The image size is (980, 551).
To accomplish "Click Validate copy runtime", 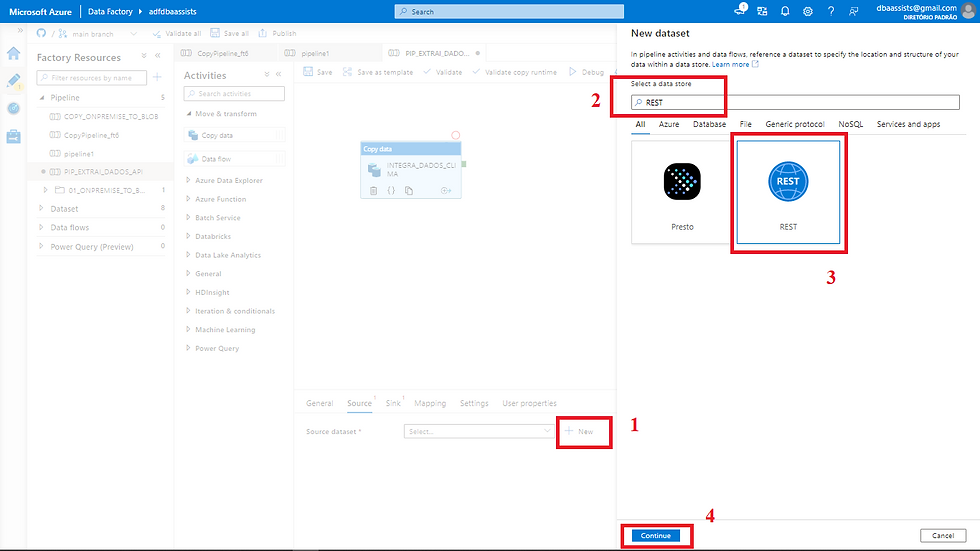I will 514,72.
